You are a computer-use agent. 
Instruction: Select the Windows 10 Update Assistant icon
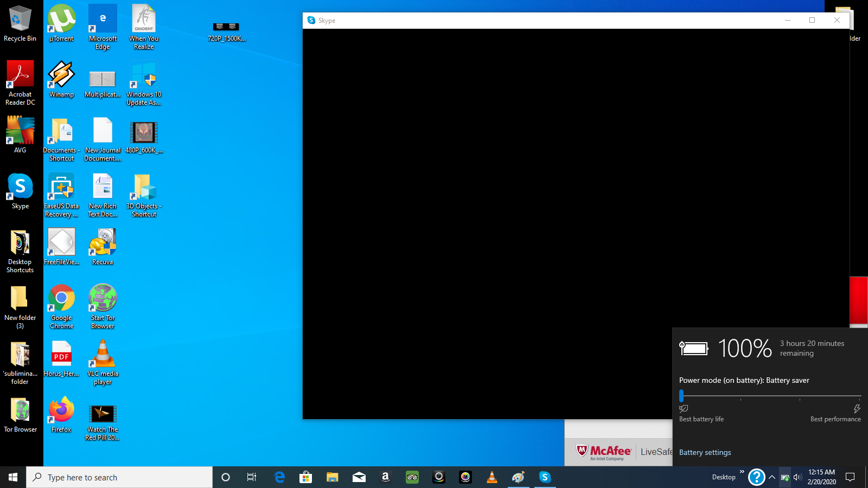(x=144, y=84)
